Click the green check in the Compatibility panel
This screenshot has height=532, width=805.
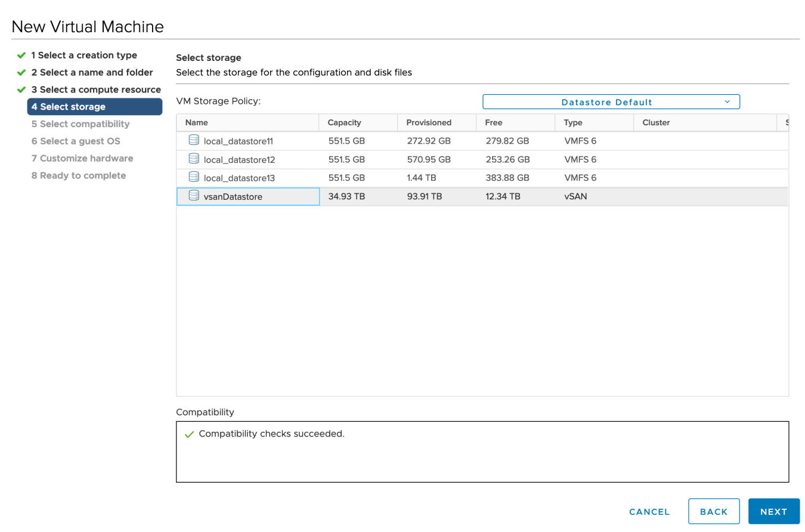(189, 434)
